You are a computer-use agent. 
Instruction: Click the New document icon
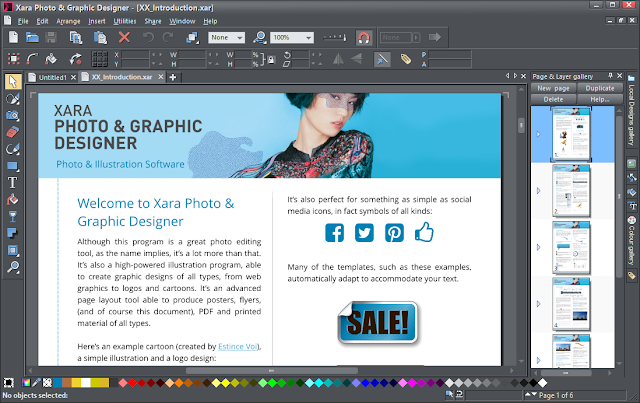point(13,37)
